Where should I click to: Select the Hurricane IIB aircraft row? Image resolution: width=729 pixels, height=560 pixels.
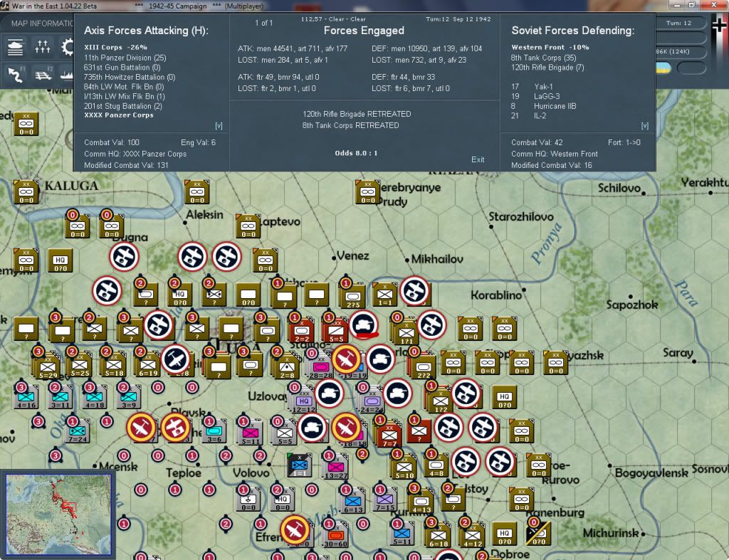543,106
